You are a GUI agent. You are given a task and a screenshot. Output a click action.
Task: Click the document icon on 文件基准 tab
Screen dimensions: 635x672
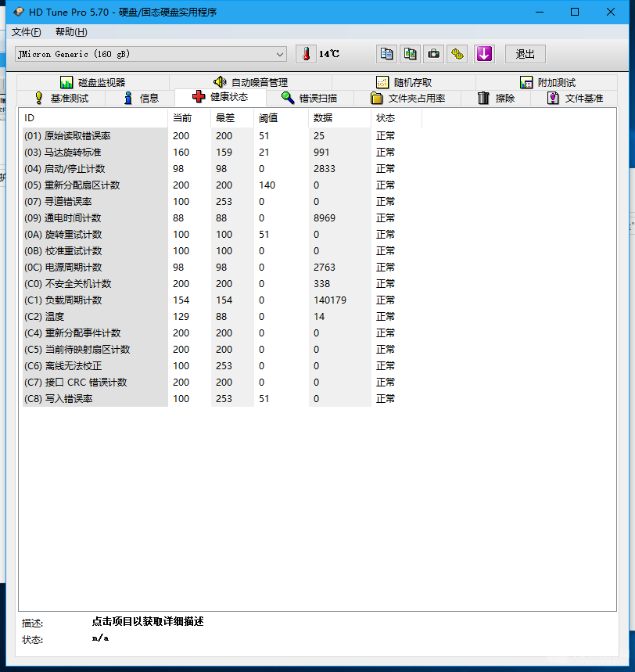[553, 98]
